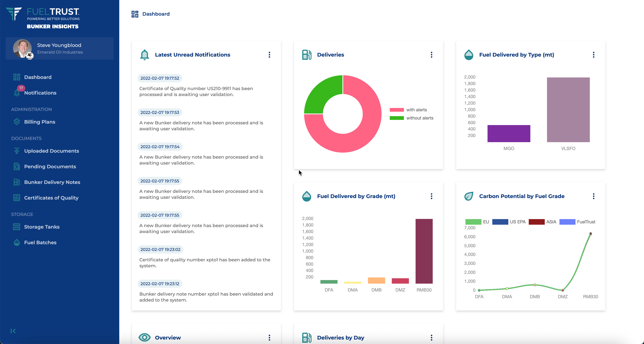Click droplet icon on Fuel Delivered by Grade
The image size is (644, 344).
[x=307, y=196]
